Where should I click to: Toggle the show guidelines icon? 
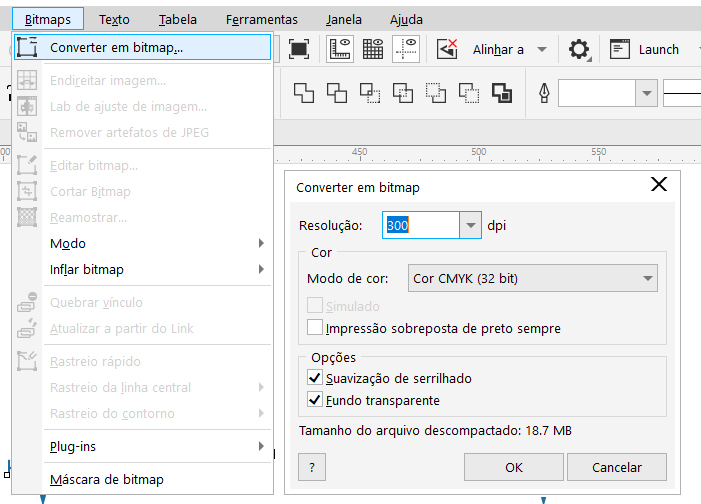[406, 49]
